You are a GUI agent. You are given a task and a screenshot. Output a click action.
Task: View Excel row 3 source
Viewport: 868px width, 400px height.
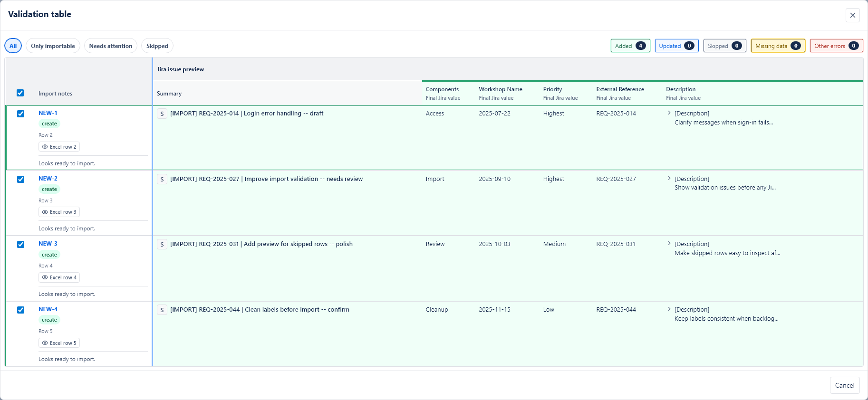[59, 212]
